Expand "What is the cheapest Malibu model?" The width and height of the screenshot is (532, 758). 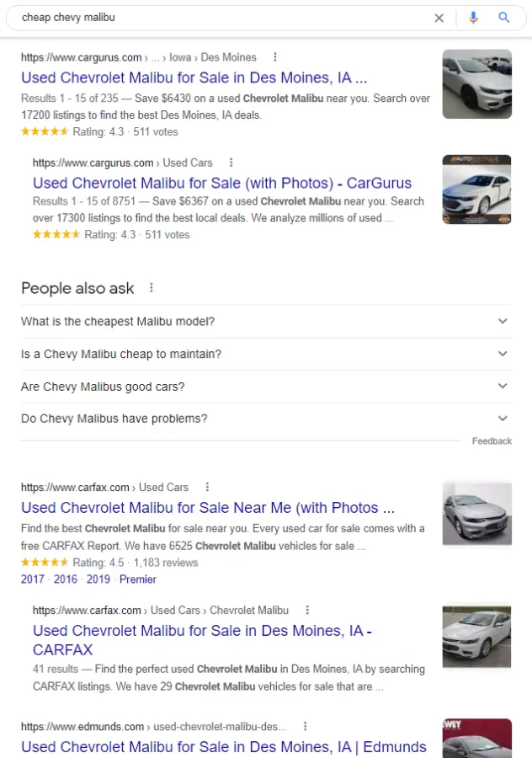pos(503,321)
